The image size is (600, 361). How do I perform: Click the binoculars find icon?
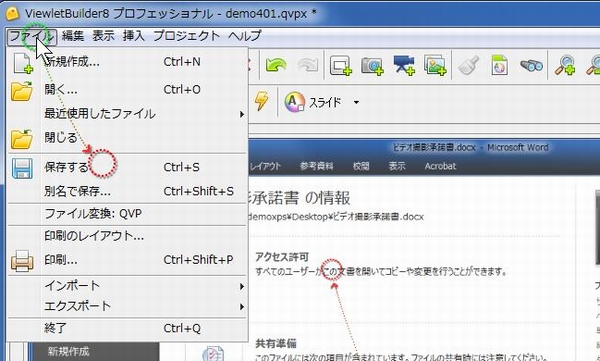[531, 65]
